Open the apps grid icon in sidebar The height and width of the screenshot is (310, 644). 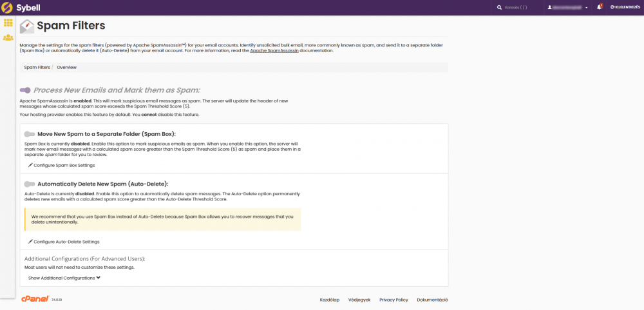[8, 23]
